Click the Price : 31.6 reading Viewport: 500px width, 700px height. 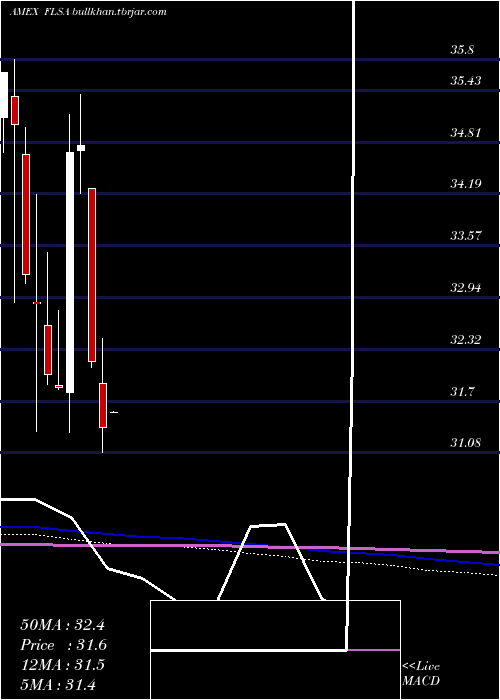pyautogui.click(x=64, y=645)
